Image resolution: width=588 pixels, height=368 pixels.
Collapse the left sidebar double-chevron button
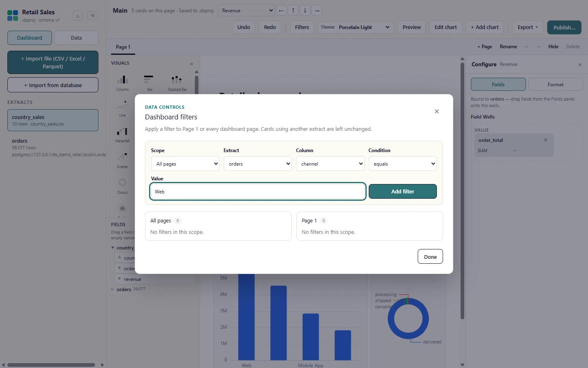(x=93, y=16)
